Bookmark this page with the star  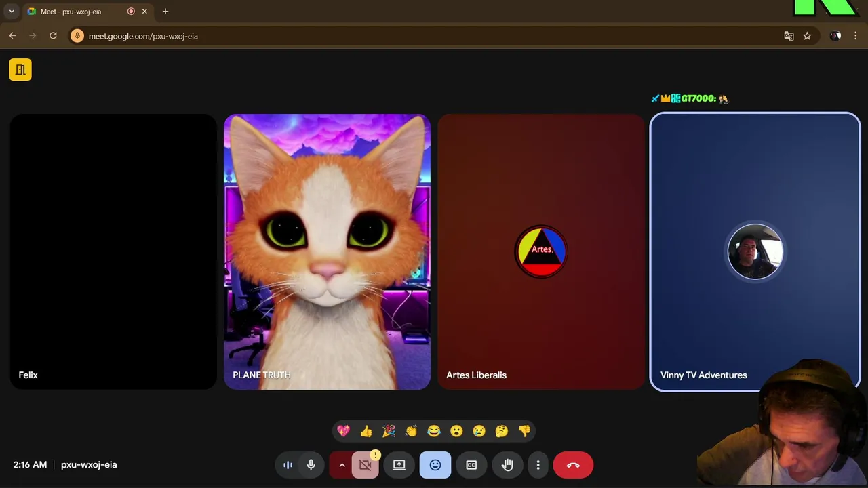[x=807, y=36]
